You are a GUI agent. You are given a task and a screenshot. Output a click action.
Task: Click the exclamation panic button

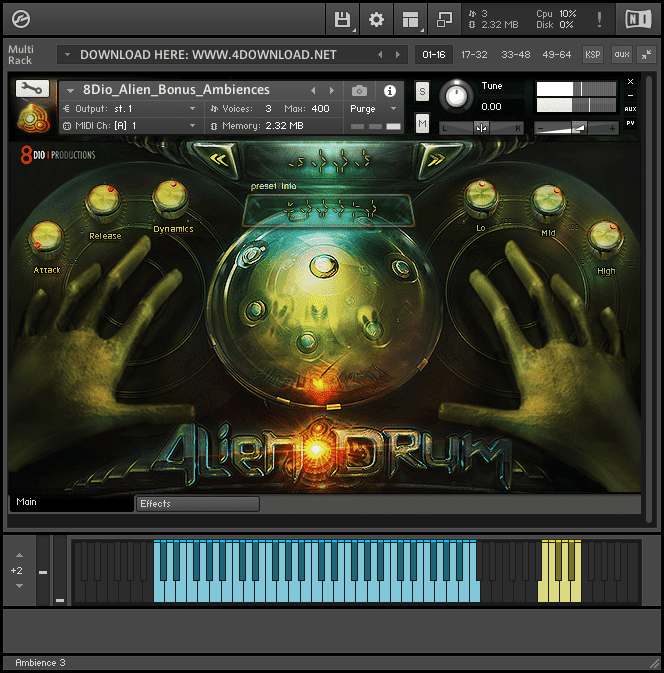[599, 19]
